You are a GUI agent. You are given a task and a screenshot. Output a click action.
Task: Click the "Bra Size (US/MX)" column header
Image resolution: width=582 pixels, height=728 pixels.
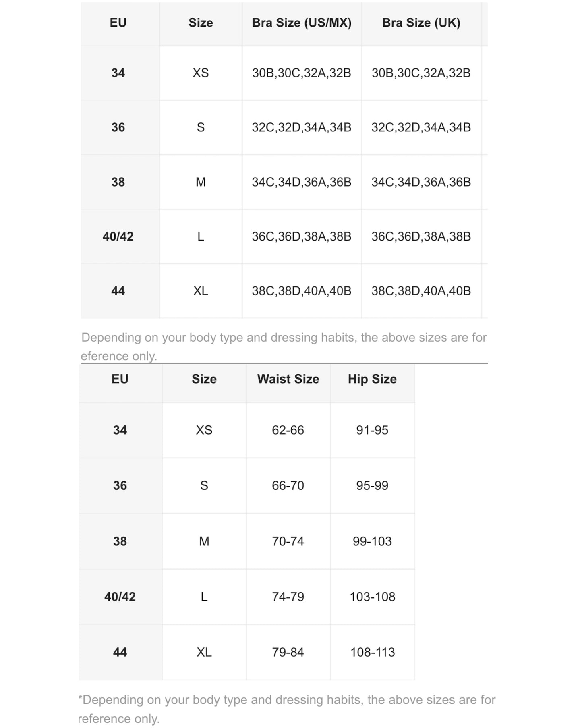click(302, 23)
